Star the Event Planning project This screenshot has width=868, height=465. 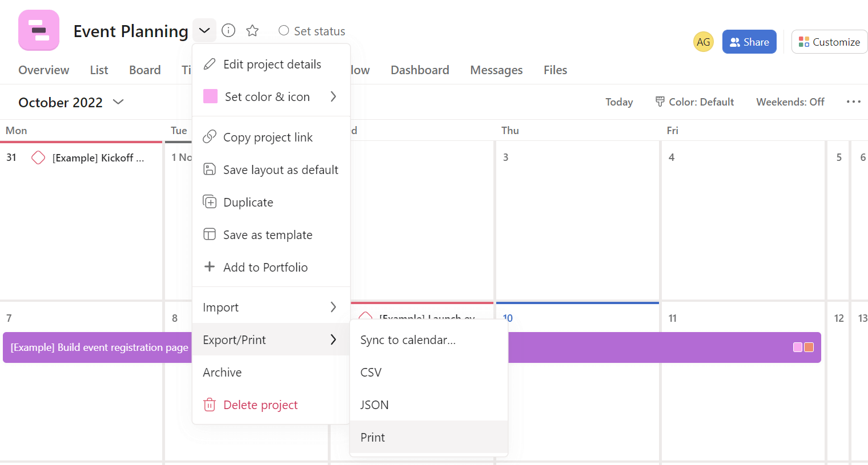tap(252, 31)
